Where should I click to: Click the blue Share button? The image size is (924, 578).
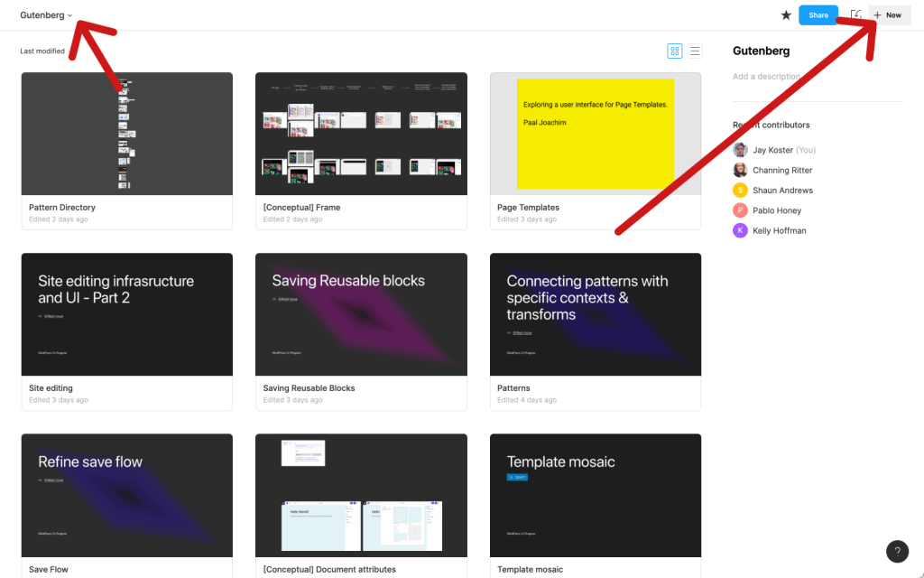818,15
